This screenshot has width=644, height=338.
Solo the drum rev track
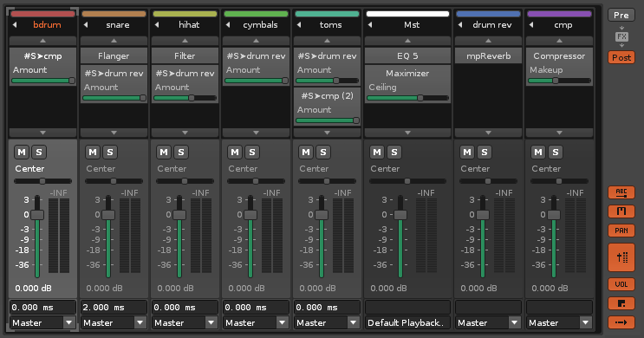pyautogui.click(x=485, y=153)
